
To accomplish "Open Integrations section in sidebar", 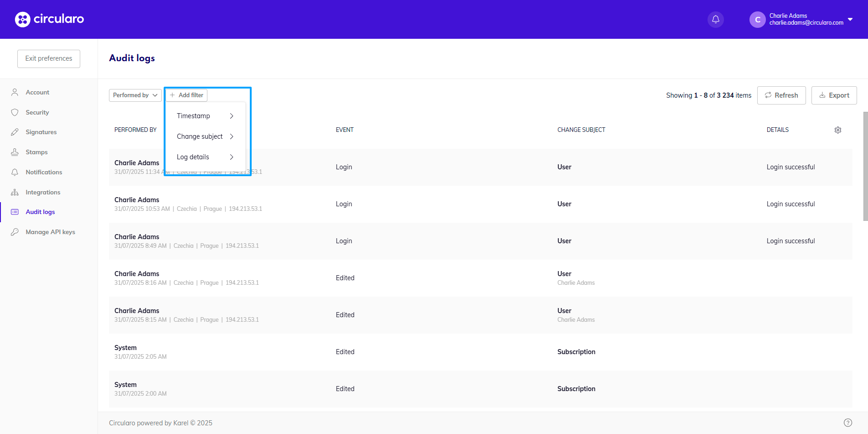I will coord(43,192).
